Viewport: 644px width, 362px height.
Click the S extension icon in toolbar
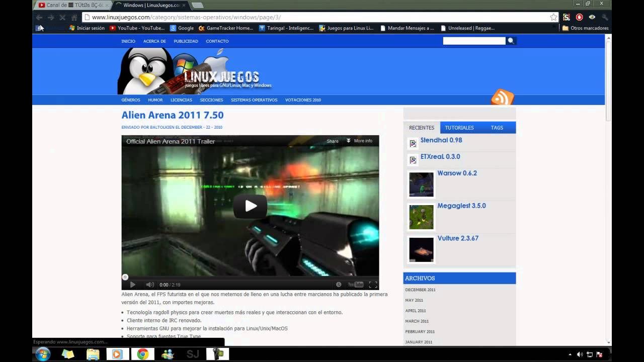coord(567,17)
